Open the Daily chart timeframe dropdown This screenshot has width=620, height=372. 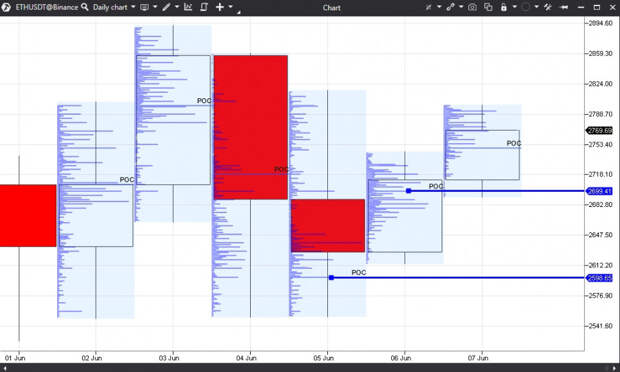(133, 7)
